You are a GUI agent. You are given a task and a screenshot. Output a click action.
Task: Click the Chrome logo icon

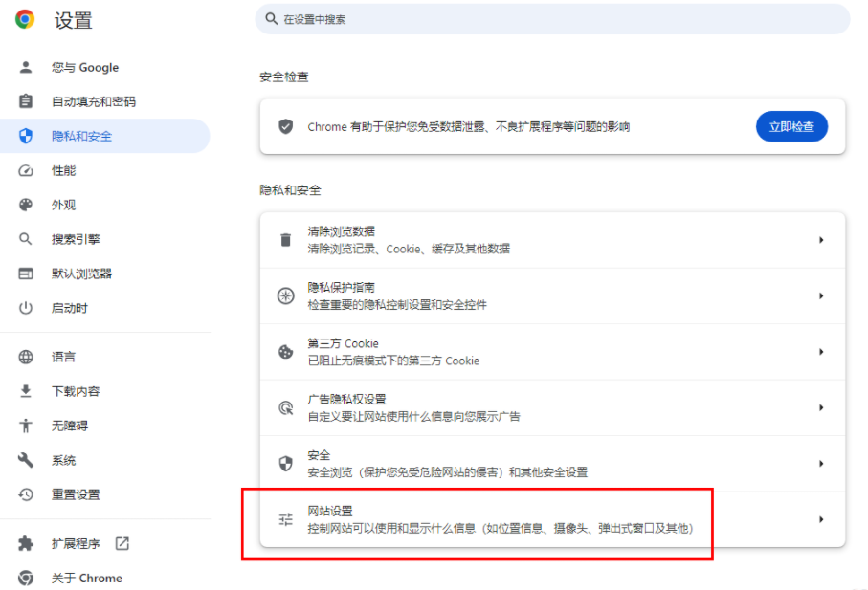(x=25, y=19)
